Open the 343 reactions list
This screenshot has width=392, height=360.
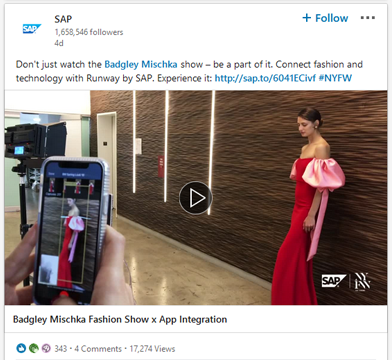[x=60, y=349]
